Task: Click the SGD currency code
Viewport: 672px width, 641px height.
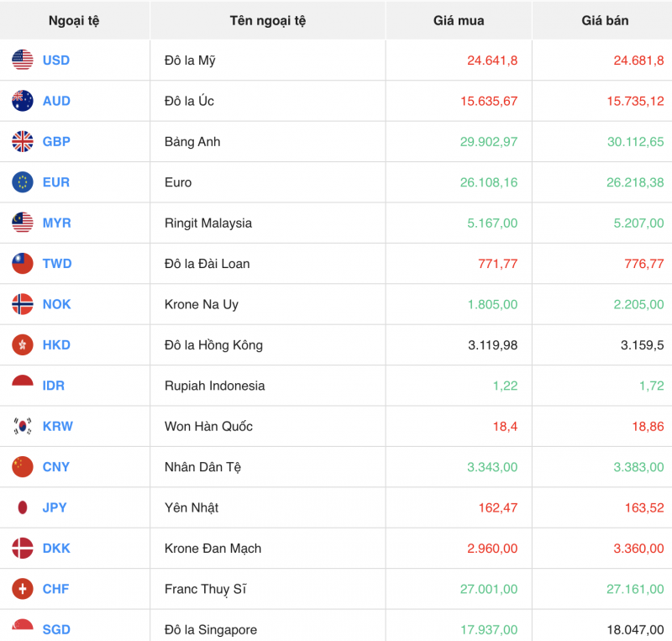Action: click(x=56, y=629)
